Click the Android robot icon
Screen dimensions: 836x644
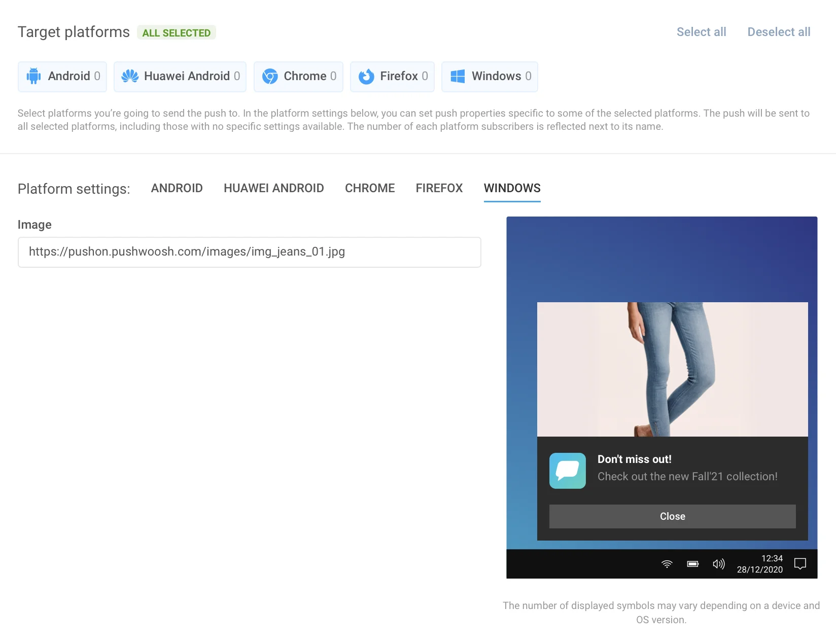coord(33,76)
